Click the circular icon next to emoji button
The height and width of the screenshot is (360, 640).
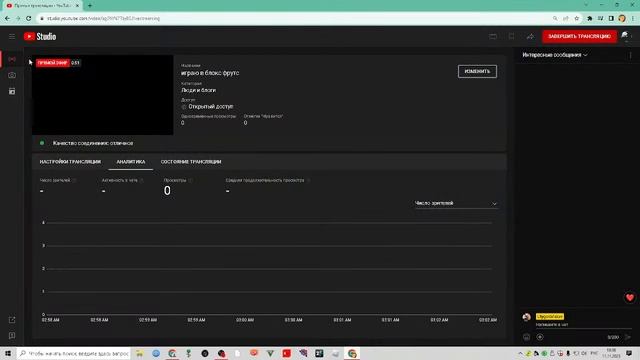click(540, 337)
